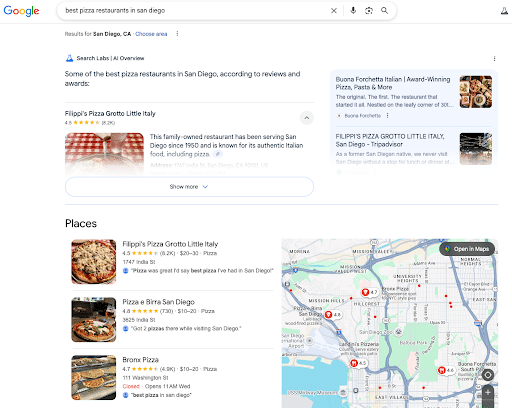Start voice search with microphone icon
The width and height of the screenshot is (512, 408).
tap(353, 11)
